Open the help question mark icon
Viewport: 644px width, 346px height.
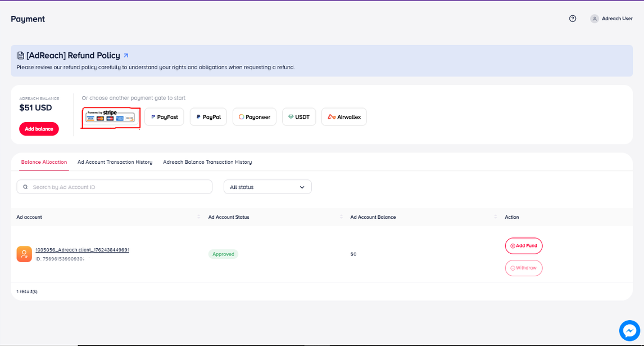click(573, 19)
